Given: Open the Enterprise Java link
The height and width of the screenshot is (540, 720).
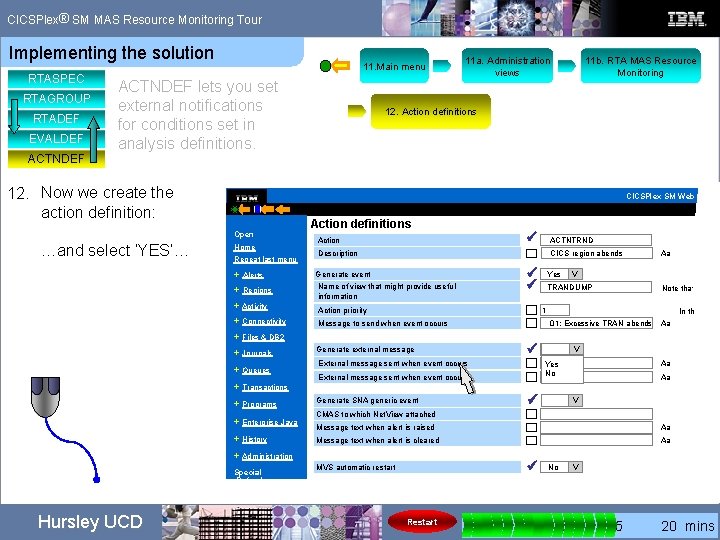Looking at the screenshot, I should click(270, 422).
